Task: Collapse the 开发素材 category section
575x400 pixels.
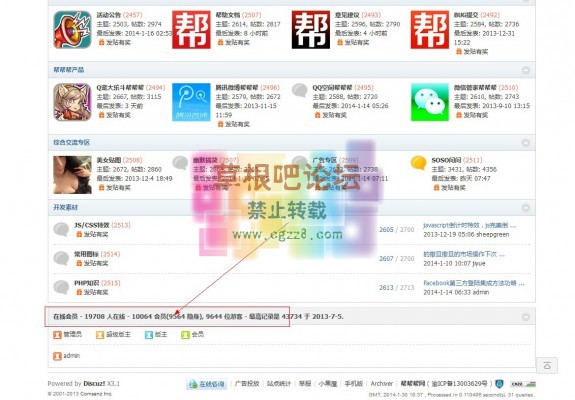Action: (x=525, y=208)
